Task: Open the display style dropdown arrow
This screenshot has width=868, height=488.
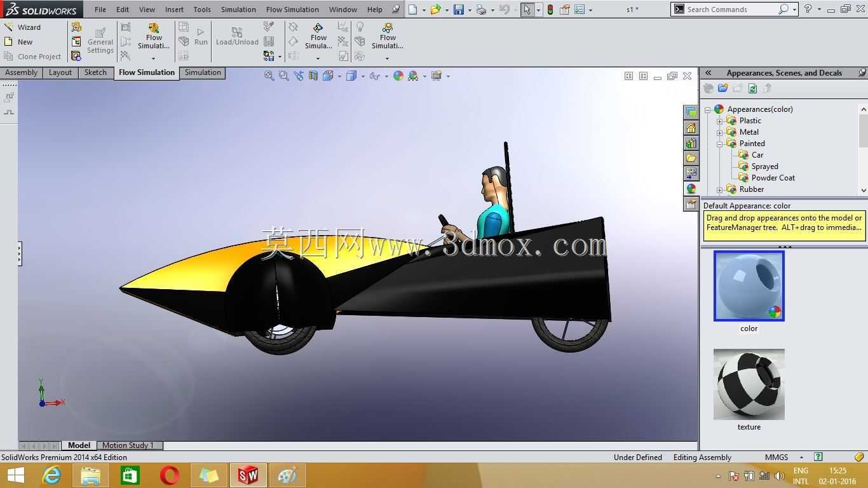Action: (x=362, y=76)
